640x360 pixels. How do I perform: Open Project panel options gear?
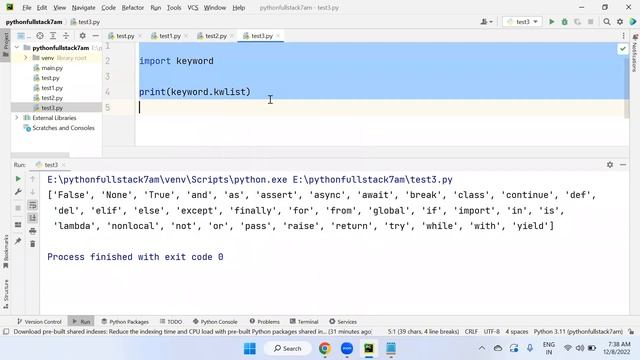click(82, 36)
